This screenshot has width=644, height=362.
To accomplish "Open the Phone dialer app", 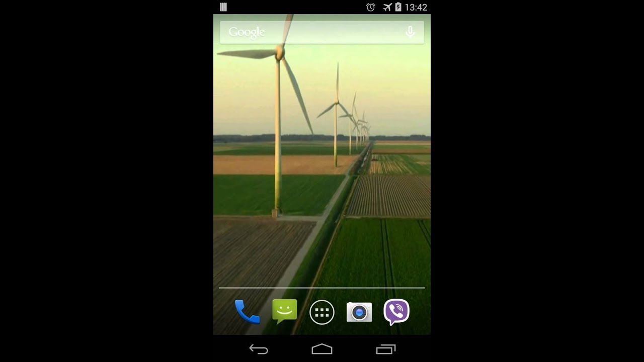I will point(247,312).
